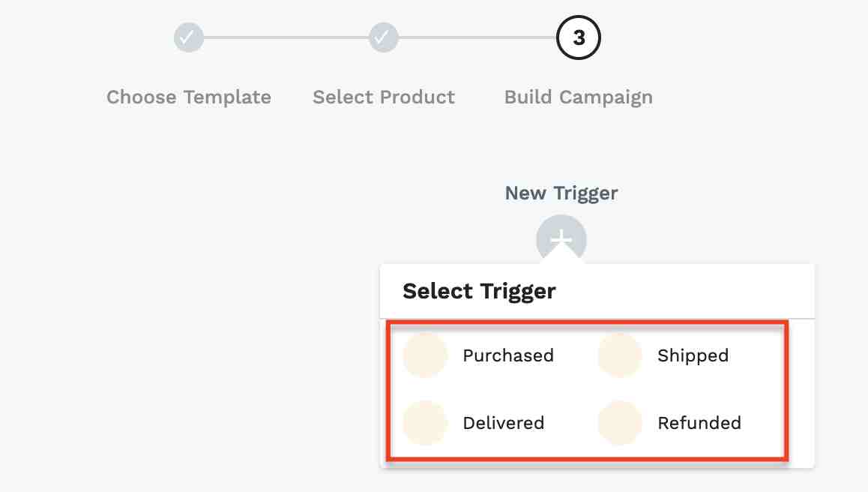
Task: Select the Purchased trigger circle icon
Action: coord(425,355)
